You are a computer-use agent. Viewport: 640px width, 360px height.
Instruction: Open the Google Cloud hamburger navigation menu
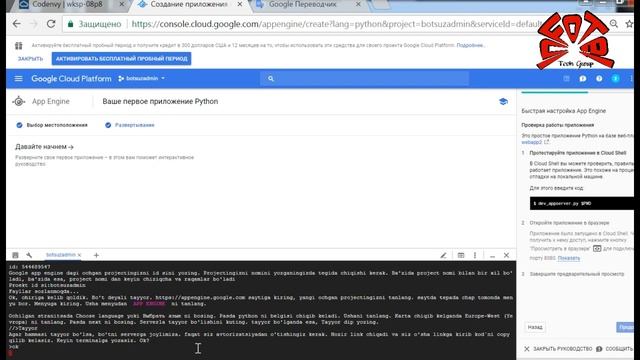[18, 78]
